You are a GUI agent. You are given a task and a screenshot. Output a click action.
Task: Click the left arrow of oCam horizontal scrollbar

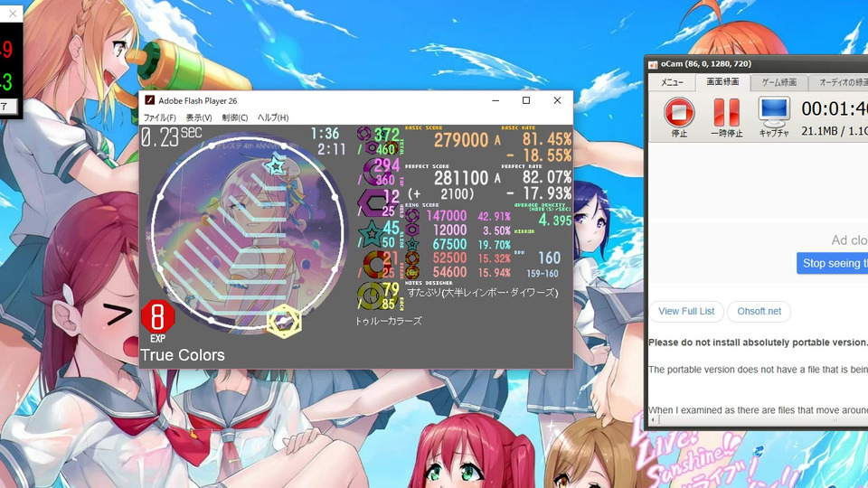tap(653, 420)
